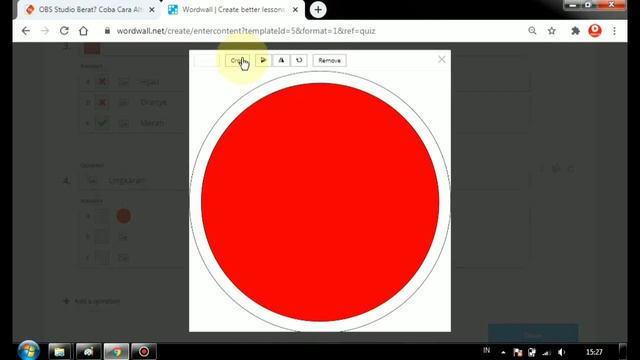Viewport: 640px width, 360px height.
Task: Open the Chrome taskbar icon
Action: pyautogui.click(x=116, y=351)
